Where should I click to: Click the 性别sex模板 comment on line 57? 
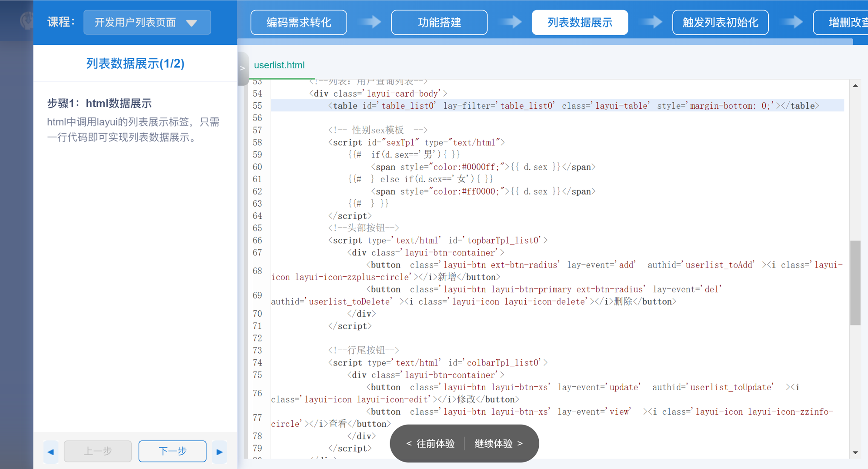(378, 130)
